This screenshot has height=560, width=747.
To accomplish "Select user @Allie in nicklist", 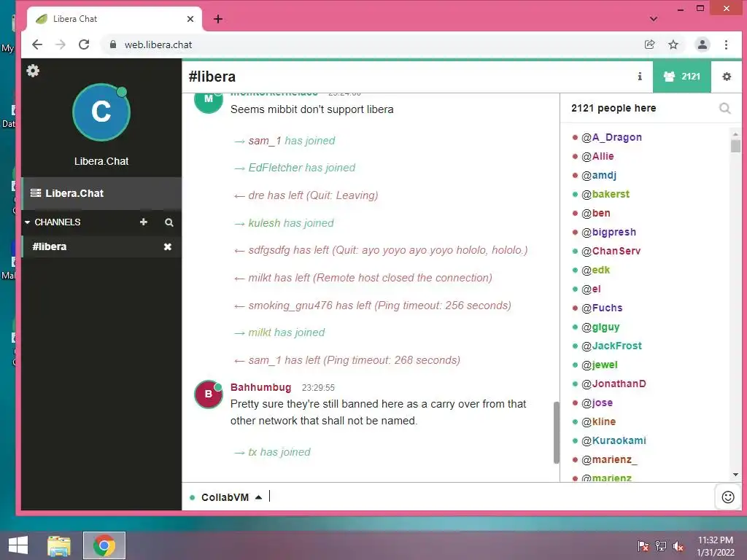I will [x=597, y=156].
